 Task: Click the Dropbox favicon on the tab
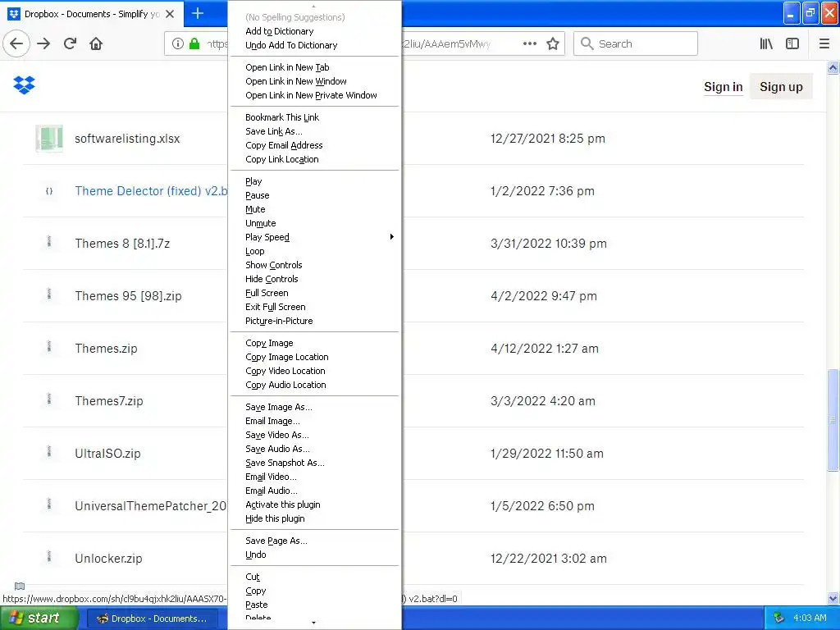(x=14, y=14)
